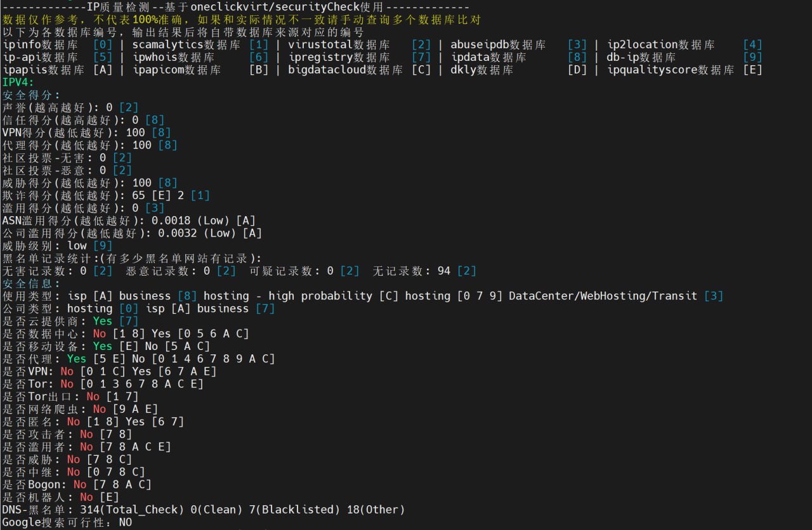Click the 安全信息: section heading
The width and height of the screenshot is (812, 530).
(x=31, y=283)
